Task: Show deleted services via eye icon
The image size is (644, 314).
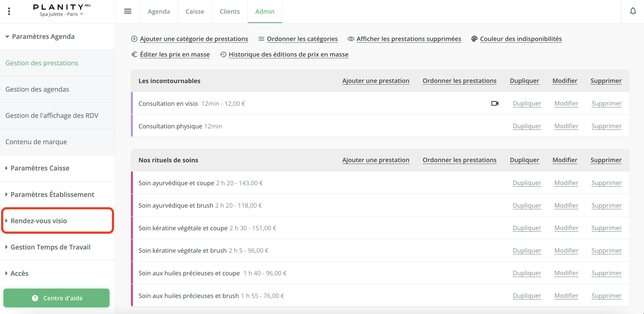Action: [351, 39]
